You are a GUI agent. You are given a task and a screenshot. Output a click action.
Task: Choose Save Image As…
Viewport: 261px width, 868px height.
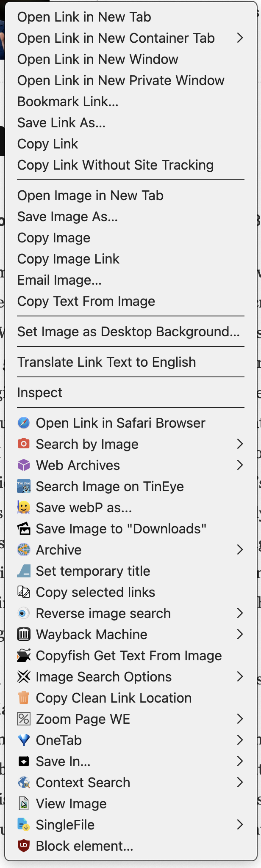pyautogui.click(x=67, y=217)
